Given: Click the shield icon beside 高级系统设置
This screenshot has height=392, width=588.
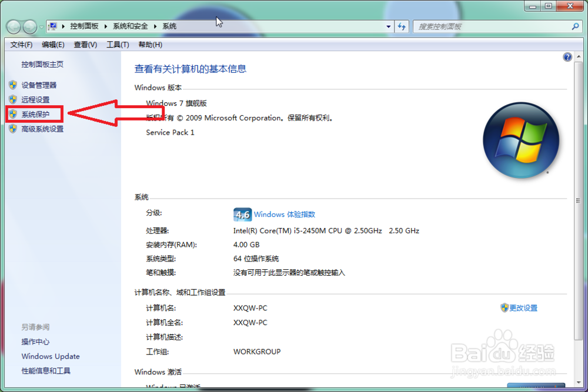Looking at the screenshot, I should [x=13, y=129].
